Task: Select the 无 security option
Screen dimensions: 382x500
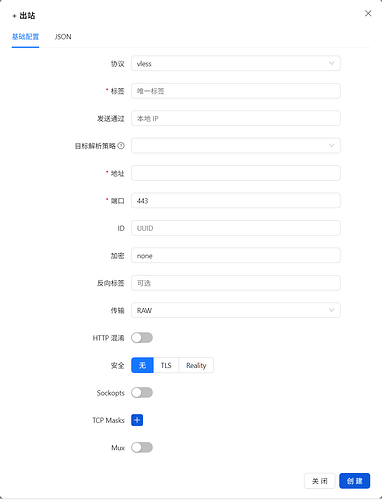Action: [142, 365]
